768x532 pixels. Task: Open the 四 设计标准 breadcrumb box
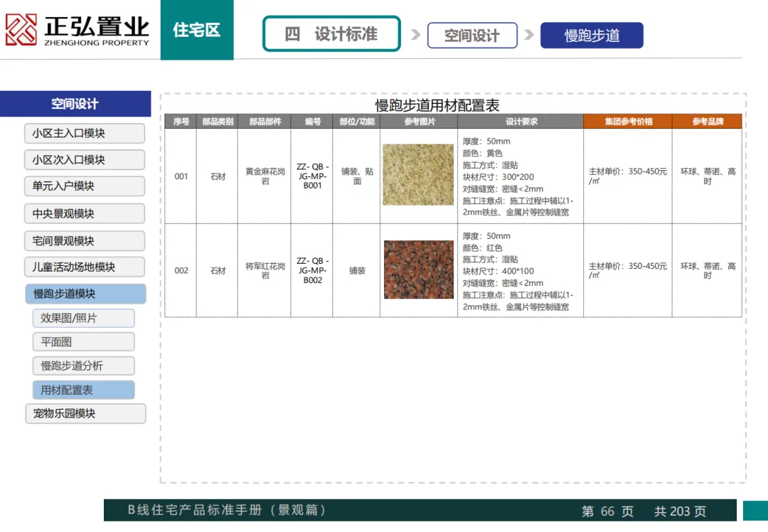(331, 34)
